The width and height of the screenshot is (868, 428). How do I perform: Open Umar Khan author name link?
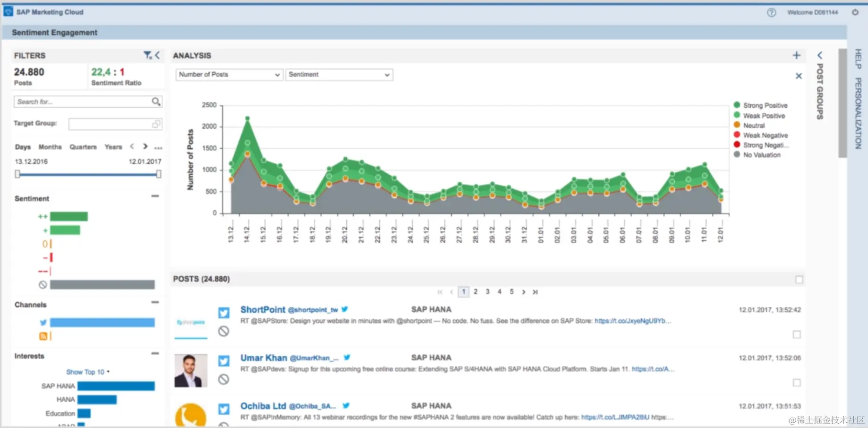[x=264, y=358]
